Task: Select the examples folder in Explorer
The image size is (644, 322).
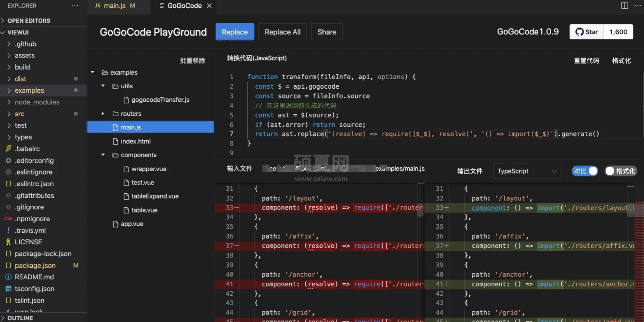Action: coord(44,91)
